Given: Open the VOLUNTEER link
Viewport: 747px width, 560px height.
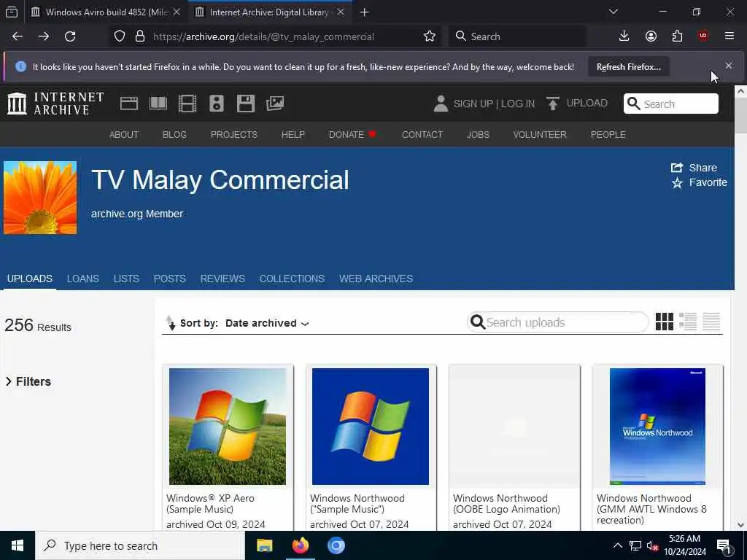Looking at the screenshot, I should tap(540, 135).
